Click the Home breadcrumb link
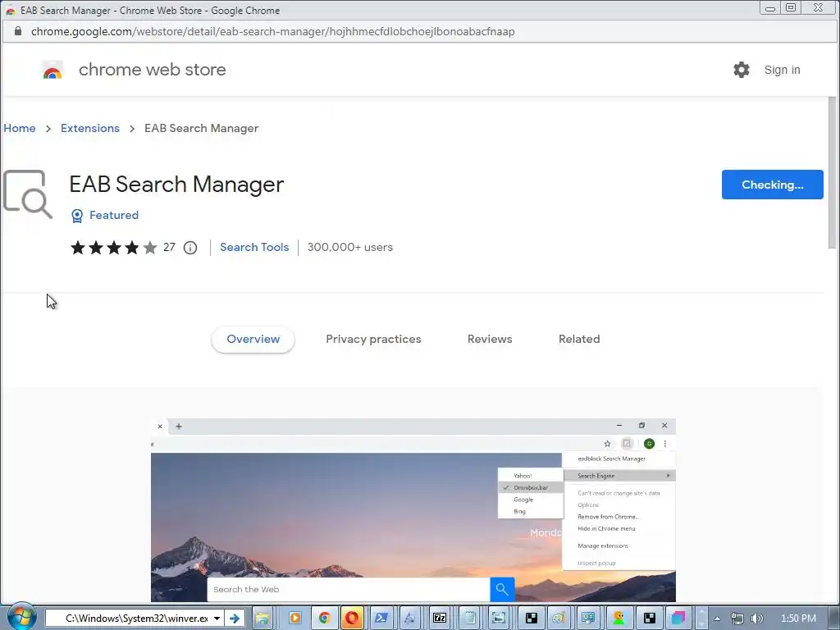840x630 pixels. pyautogui.click(x=20, y=128)
